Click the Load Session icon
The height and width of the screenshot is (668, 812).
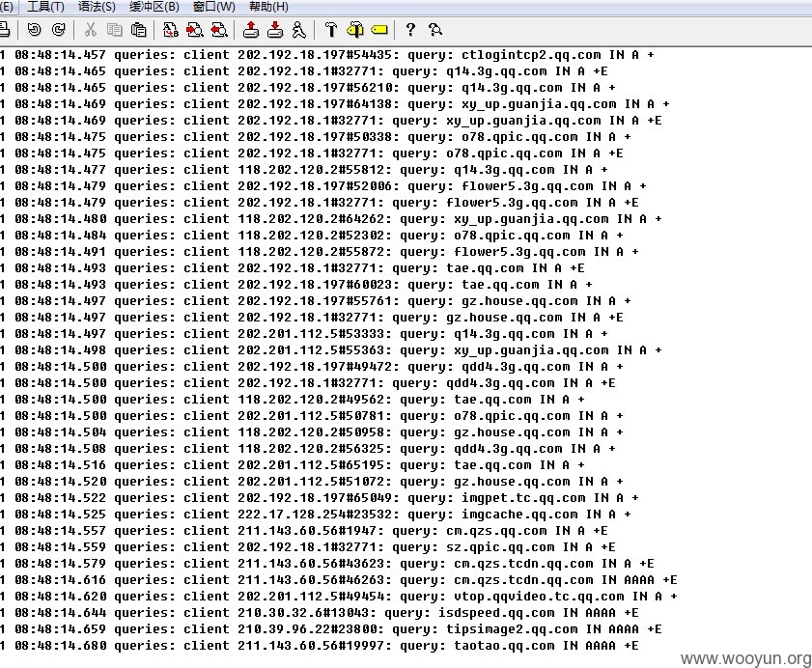click(251, 30)
